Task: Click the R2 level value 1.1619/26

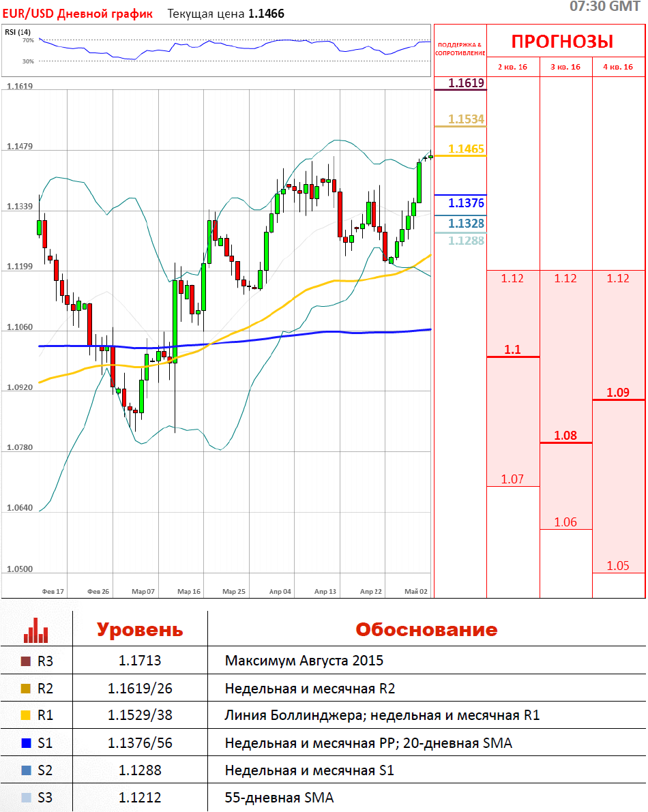Action: (140, 688)
